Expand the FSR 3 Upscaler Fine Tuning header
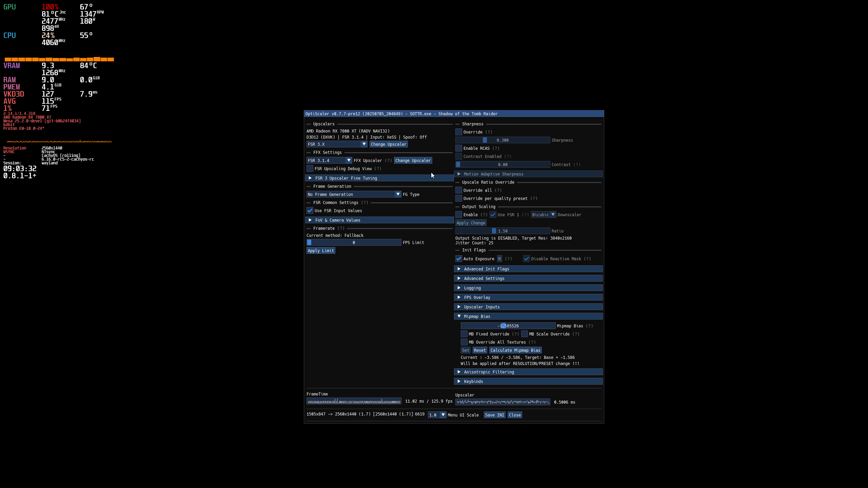This screenshot has width=868, height=488. (310, 178)
